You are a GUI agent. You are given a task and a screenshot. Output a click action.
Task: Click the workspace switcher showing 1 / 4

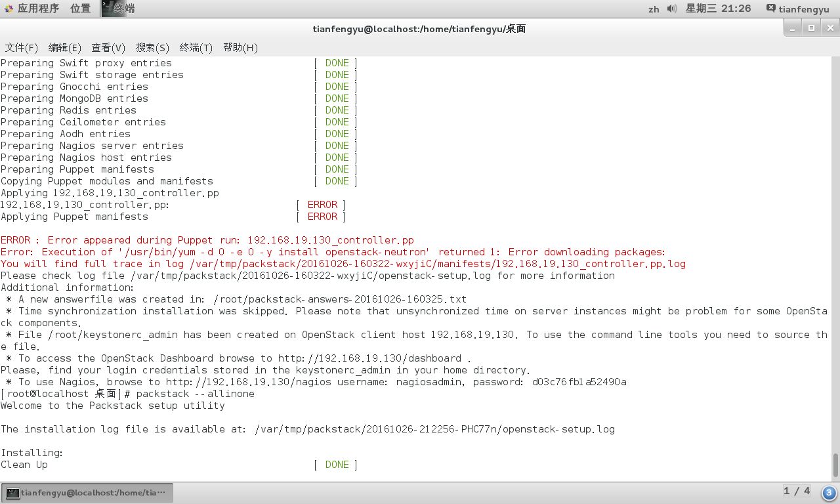[797, 491]
